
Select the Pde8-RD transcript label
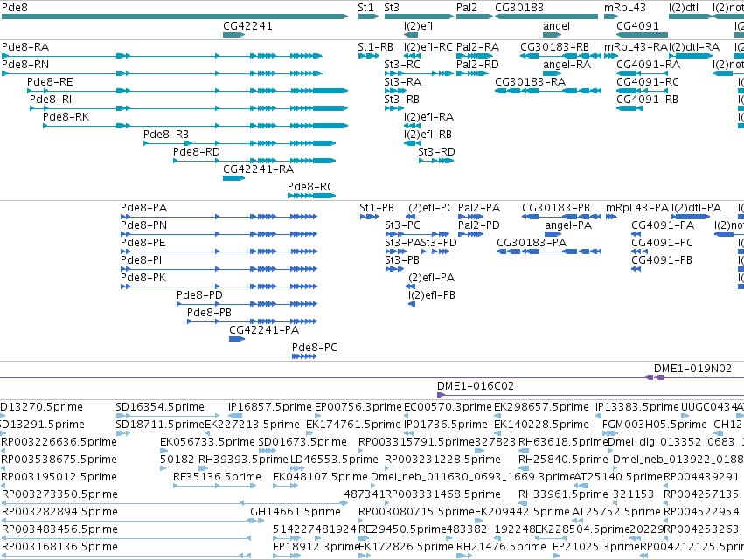click(x=197, y=152)
